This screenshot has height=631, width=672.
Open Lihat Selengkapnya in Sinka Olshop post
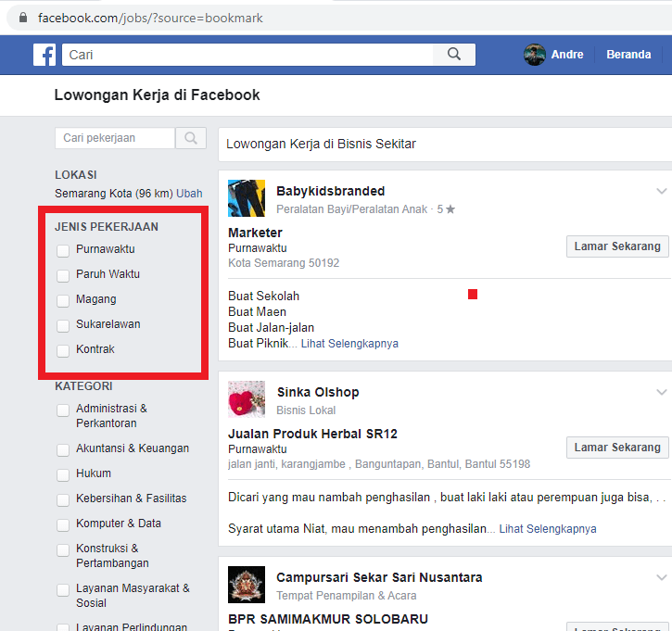pyautogui.click(x=548, y=529)
